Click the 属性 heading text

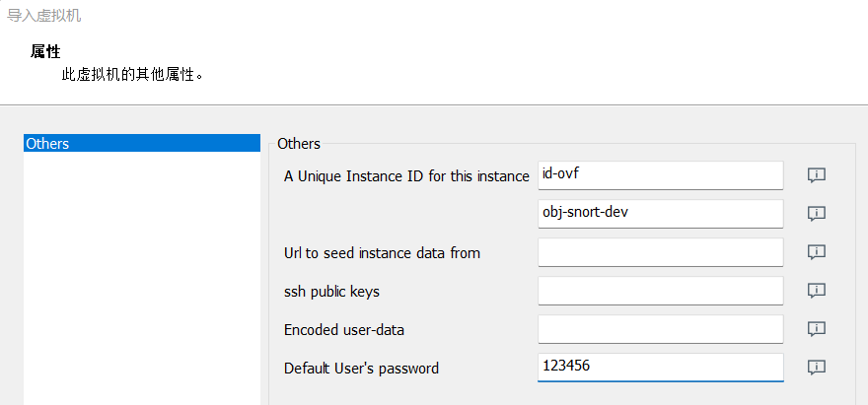click(x=45, y=52)
